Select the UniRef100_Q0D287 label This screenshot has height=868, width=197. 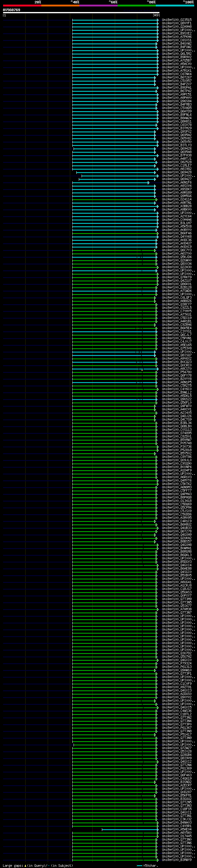(x=176, y=792)
